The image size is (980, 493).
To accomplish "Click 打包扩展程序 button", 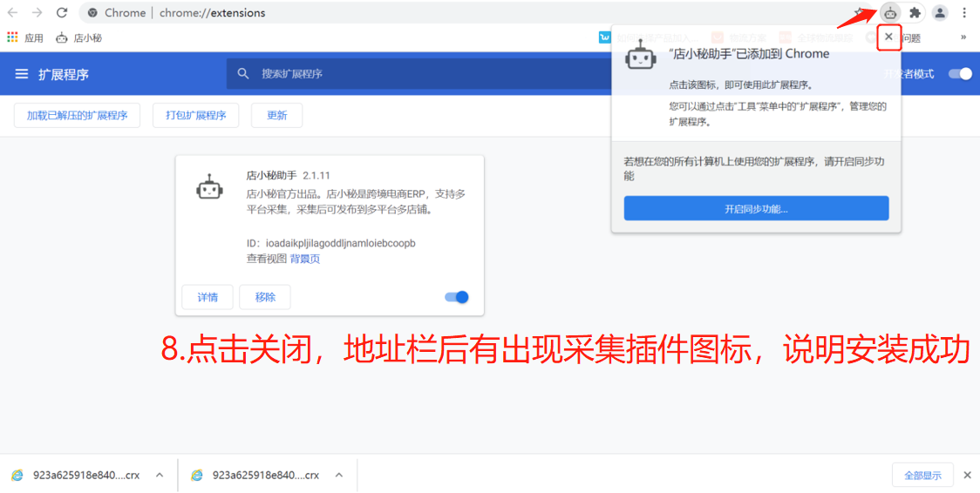I will click(195, 116).
